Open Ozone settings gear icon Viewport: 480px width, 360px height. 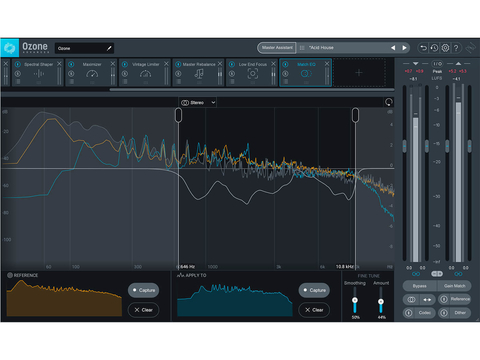pos(445,48)
